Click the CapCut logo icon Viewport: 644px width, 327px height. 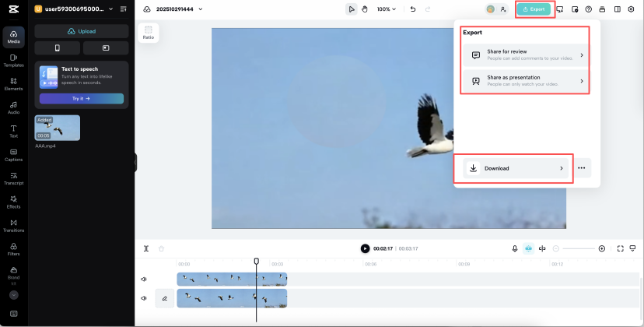13,9
